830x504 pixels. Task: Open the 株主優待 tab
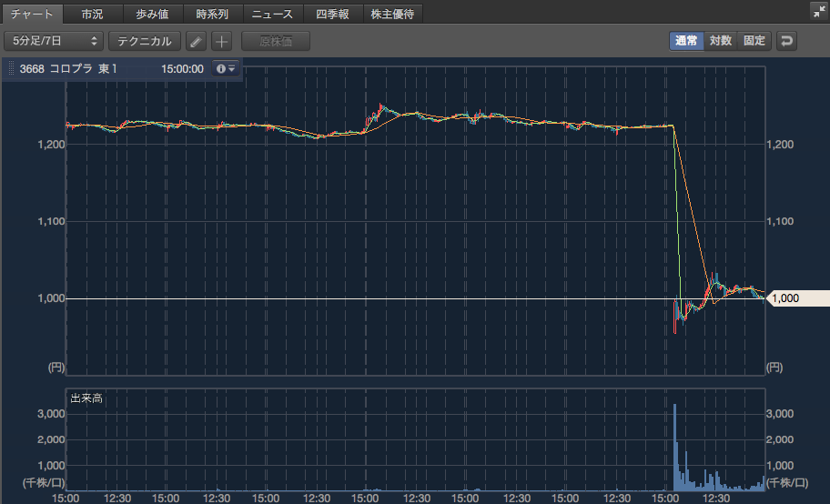(x=393, y=14)
